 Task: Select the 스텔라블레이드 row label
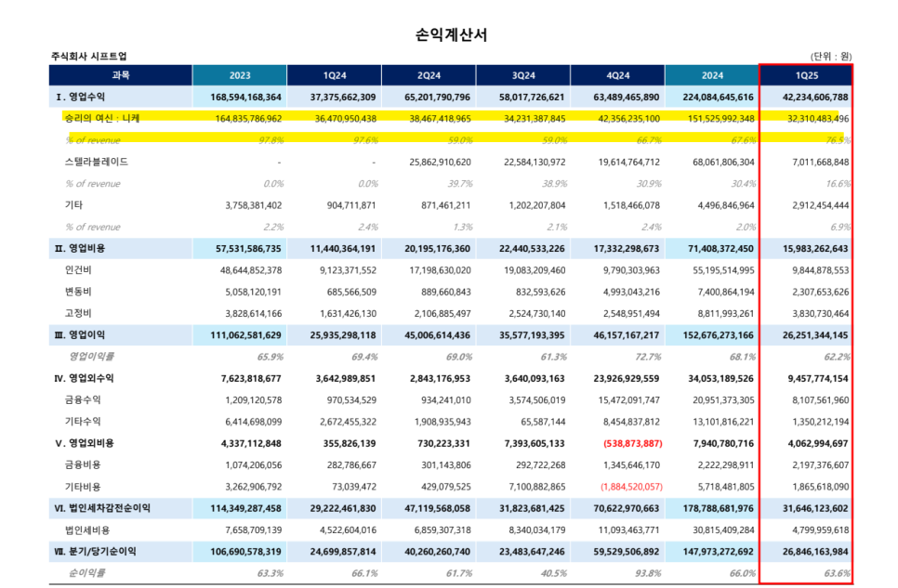coord(97,162)
